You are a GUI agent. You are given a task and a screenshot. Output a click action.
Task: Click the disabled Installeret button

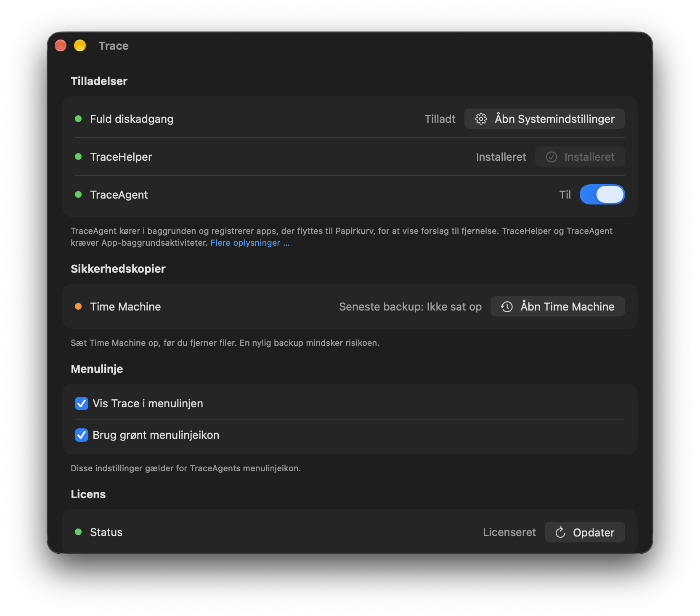pos(580,157)
